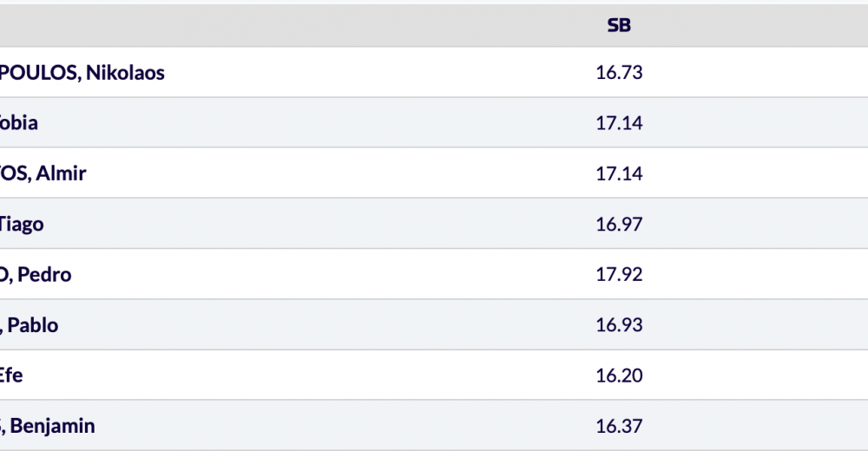The width and height of the screenshot is (868, 451).
Task: Click athlete name Almir
Action: [x=43, y=173]
